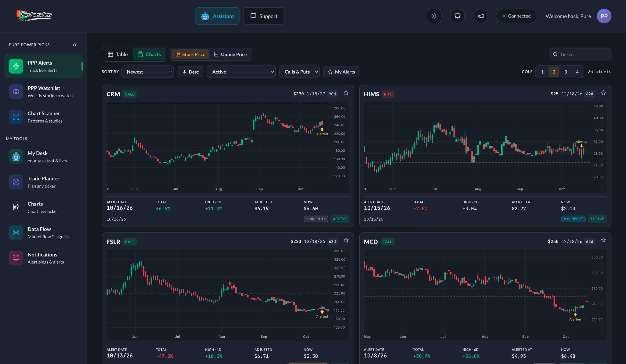Click the Connected status pill
This screenshot has width=626, height=364.
point(517,16)
